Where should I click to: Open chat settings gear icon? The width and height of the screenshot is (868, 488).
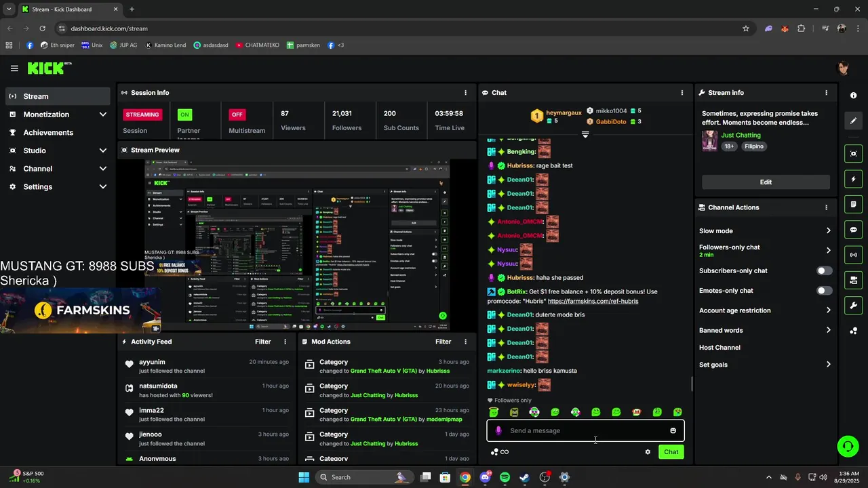[648, 452]
